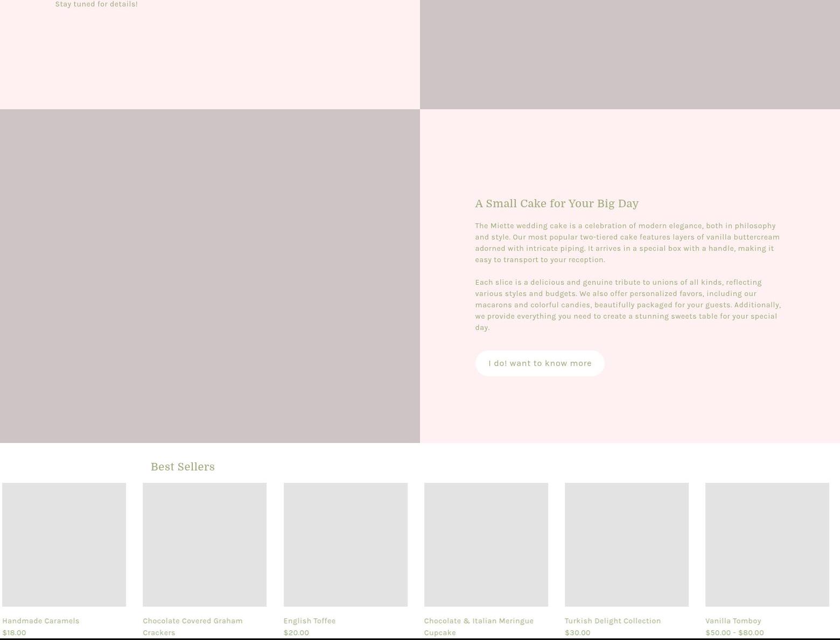Screen dimensions: 840x640
Task: Open the Handmade Caramels product image
Action: click(64, 544)
